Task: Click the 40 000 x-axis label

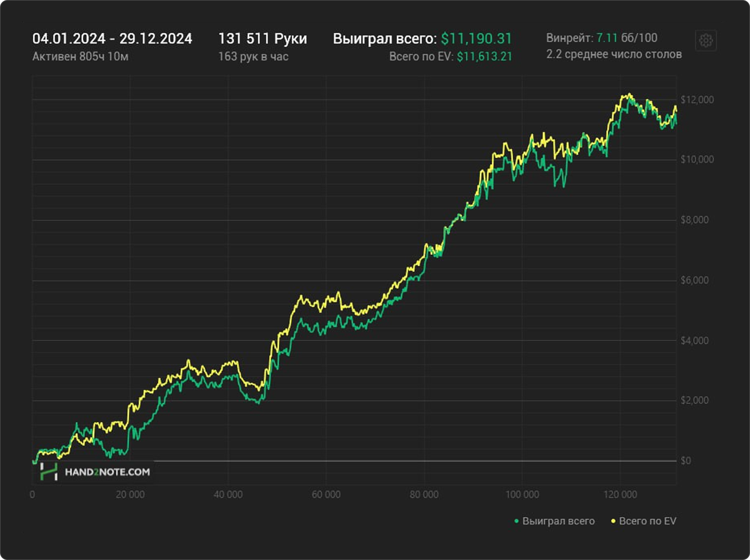Action: (228, 494)
